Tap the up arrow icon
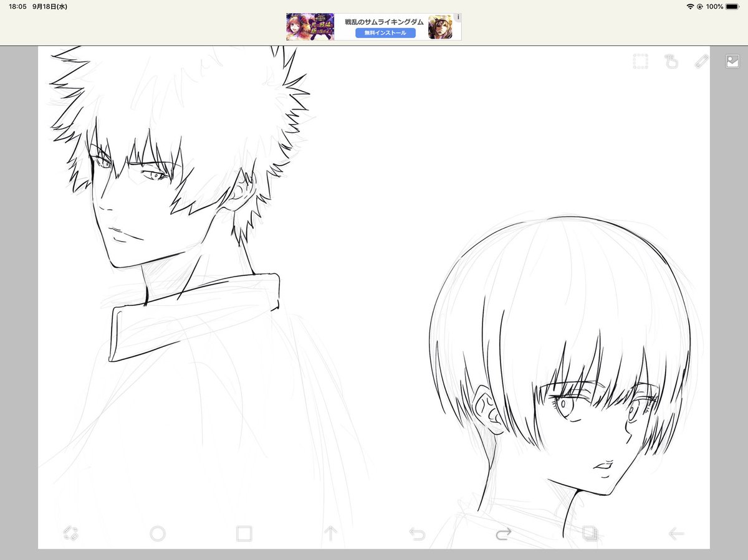Screen dimensions: 748x560 pyautogui.click(x=330, y=533)
